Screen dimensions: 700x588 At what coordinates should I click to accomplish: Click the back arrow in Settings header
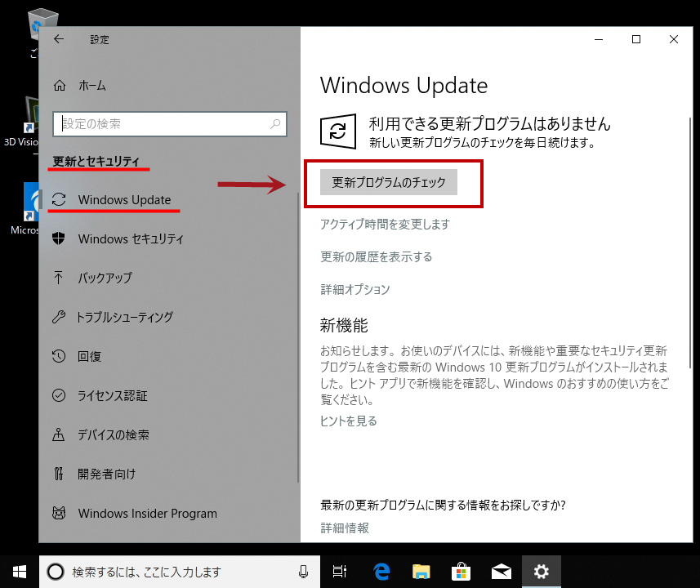click(x=59, y=39)
